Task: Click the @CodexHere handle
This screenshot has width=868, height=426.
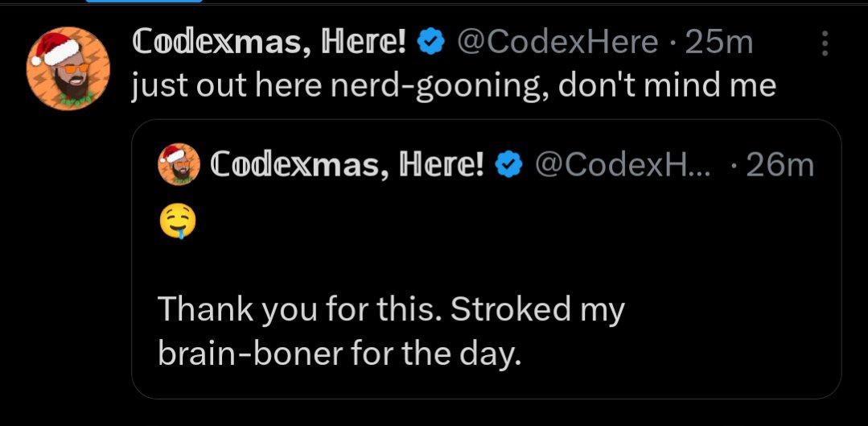Action: coord(558,43)
